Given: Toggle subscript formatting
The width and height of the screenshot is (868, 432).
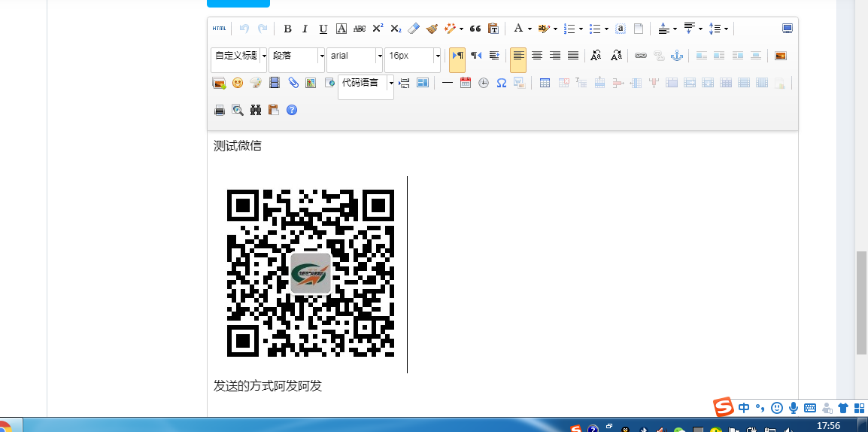Looking at the screenshot, I should point(396,29).
